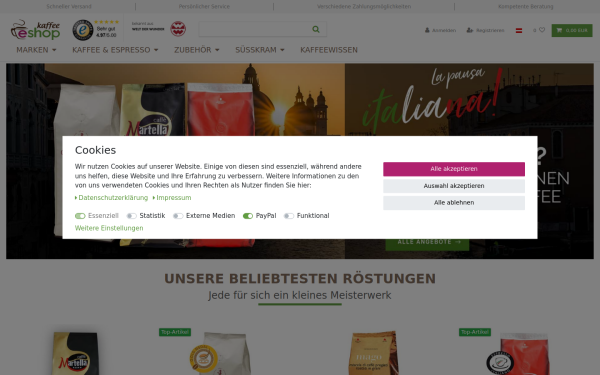Click the white coffee bag product with gold medal
600x375 pixels.
click(x=220, y=353)
